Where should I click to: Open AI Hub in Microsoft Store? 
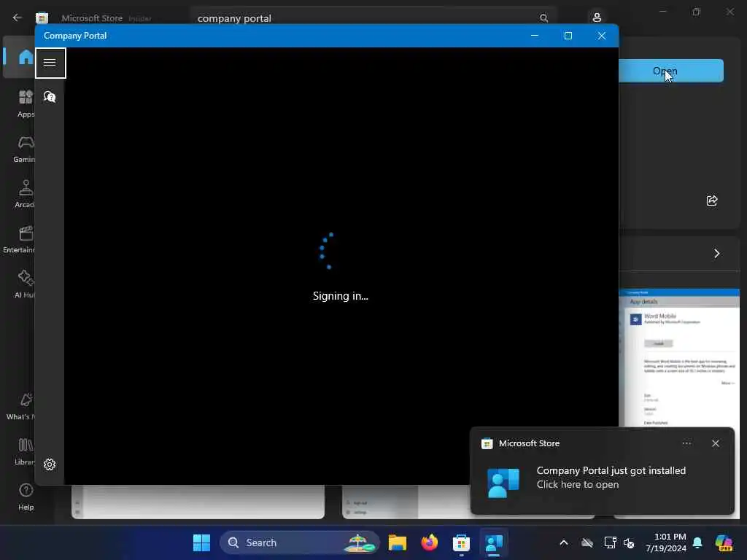click(x=25, y=285)
